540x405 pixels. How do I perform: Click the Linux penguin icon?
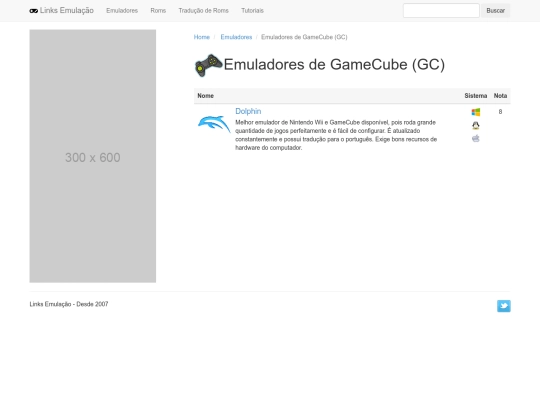point(476,125)
